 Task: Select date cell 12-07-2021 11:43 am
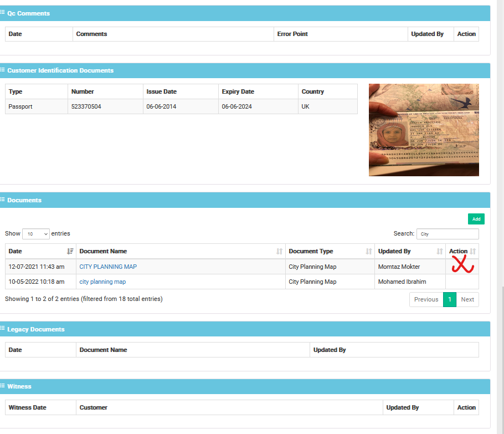coord(40,267)
